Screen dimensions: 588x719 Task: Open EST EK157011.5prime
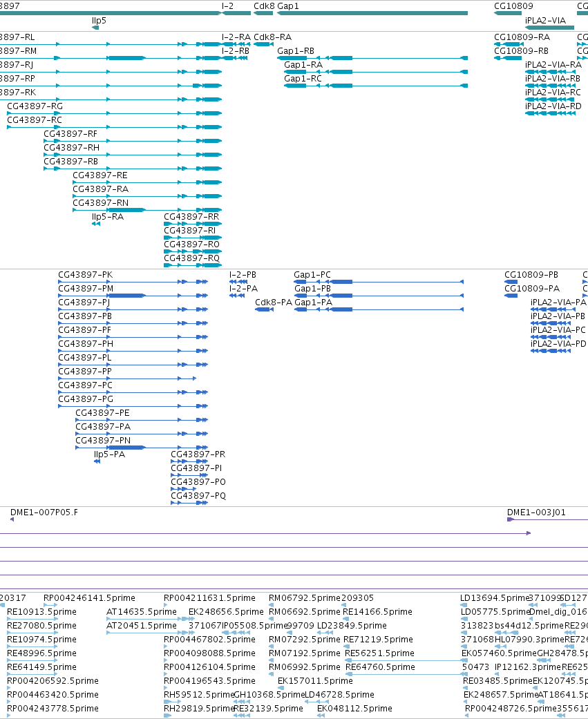(315, 680)
